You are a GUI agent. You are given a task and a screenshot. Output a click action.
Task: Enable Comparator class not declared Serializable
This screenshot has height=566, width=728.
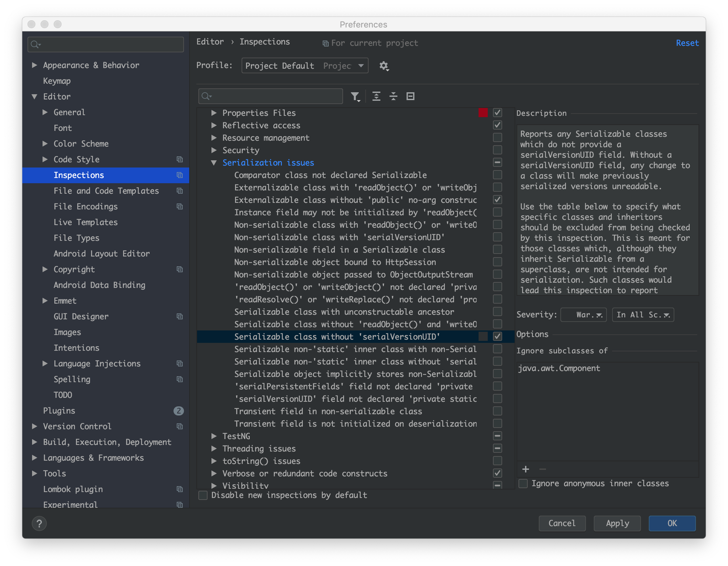pyautogui.click(x=497, y=175)
